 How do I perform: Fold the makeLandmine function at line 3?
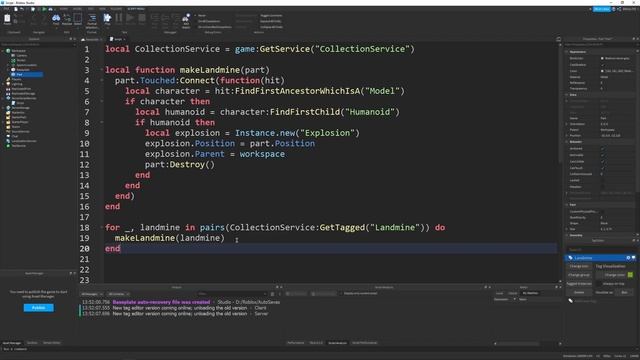coord(102,70)
